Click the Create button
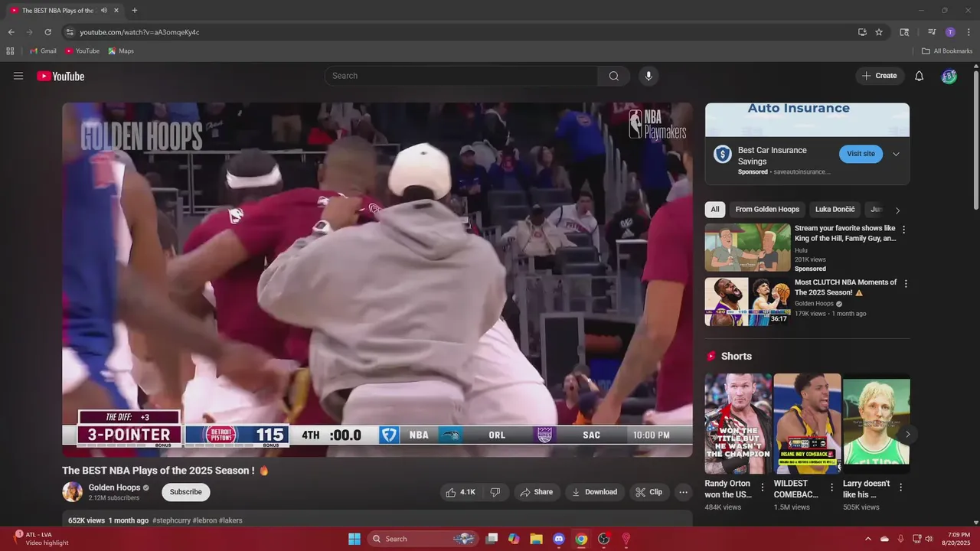Screen dimensions: 980x551 tap(880, 76)
